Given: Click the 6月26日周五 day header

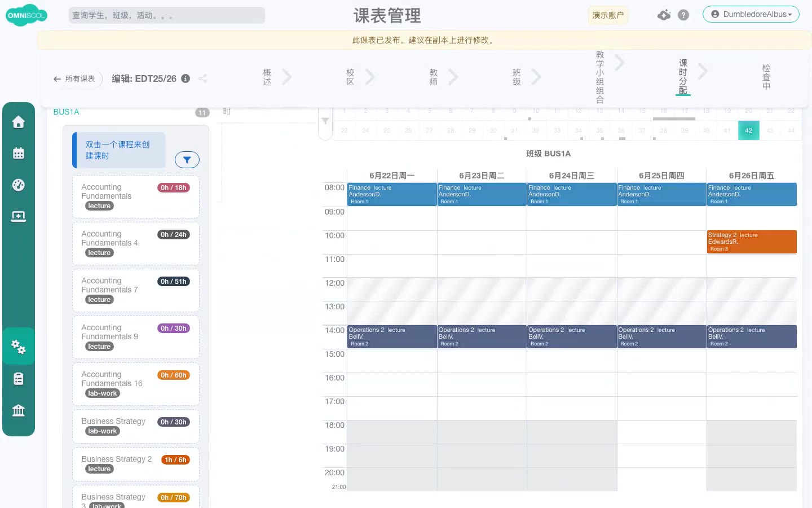Looking at the screenshot, I should (752, 176).
